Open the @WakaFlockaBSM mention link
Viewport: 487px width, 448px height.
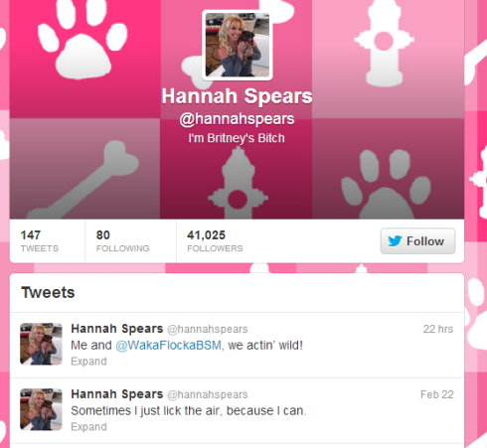(168, 346)
